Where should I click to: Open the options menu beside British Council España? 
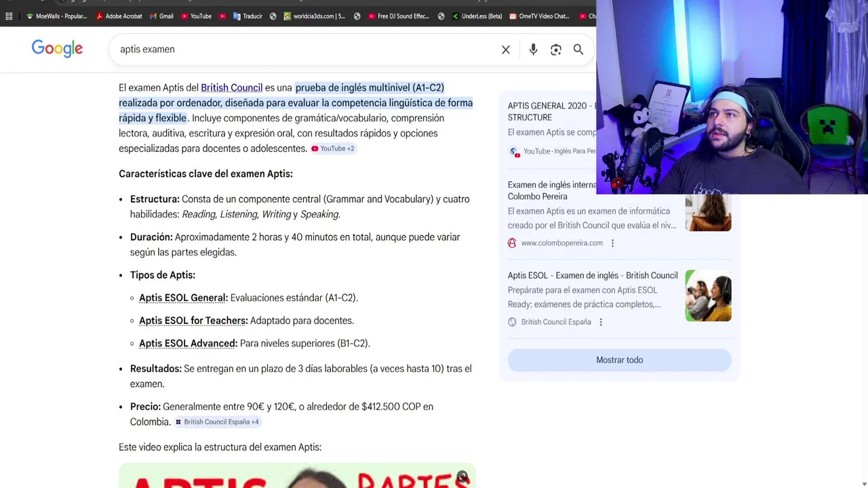[x=601, y=322]
